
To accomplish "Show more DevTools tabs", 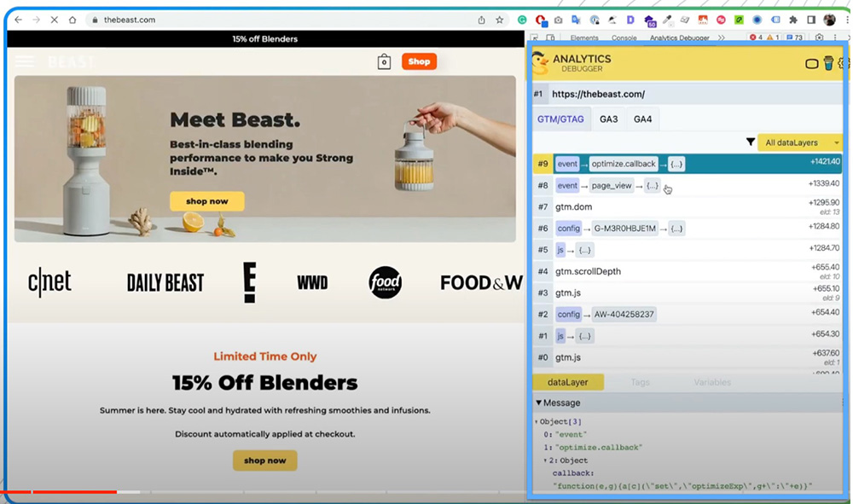I will [722, 38].
